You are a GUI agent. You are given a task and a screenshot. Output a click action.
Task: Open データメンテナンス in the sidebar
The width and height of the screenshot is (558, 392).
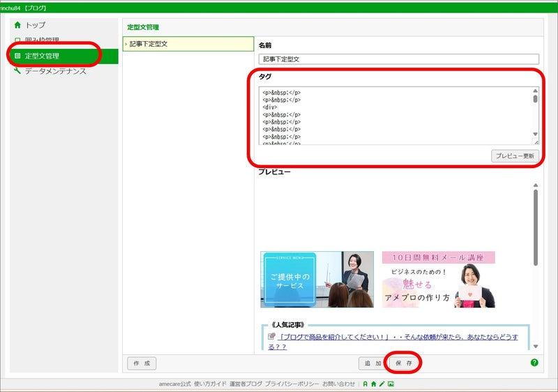click(x=55, y=71)
